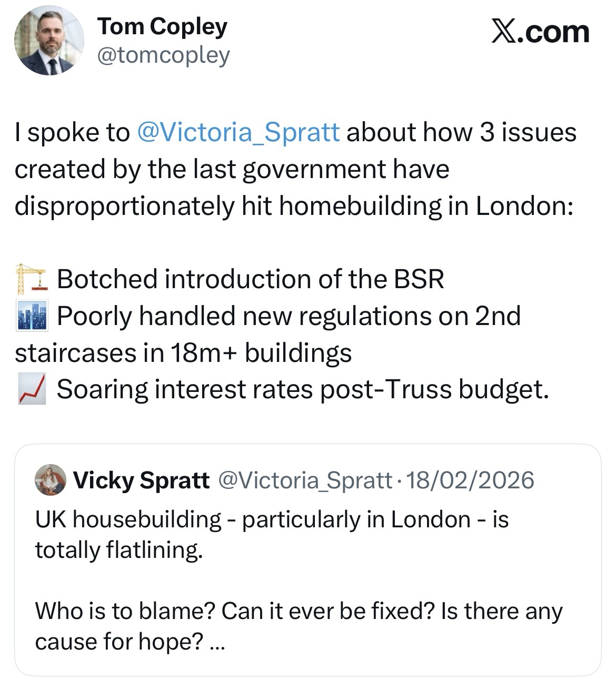Click Vicky Spratt's name in quoted post
Viewport: 616px width, 688px height.
click(x=141, y=480)
